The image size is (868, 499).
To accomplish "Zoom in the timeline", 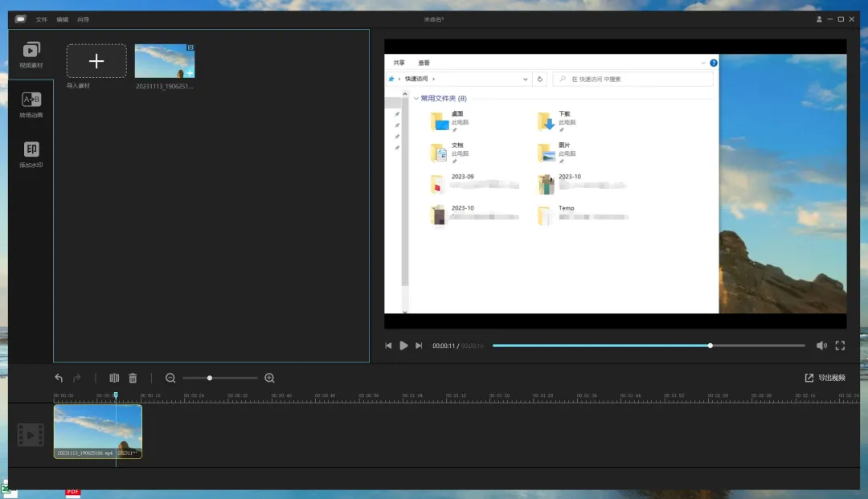I will point(269,378).
